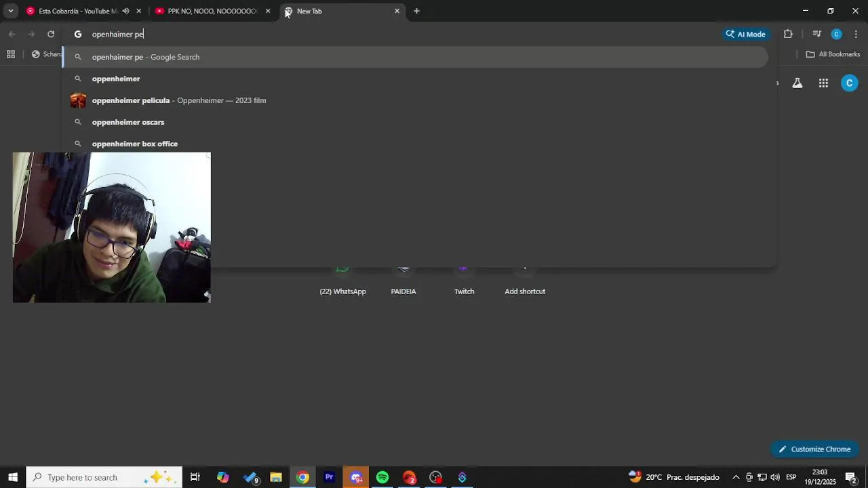Switch to the Esta Cobardía YouTube Music tab
Screen dimensions: 868x488
tap(78, 11)
